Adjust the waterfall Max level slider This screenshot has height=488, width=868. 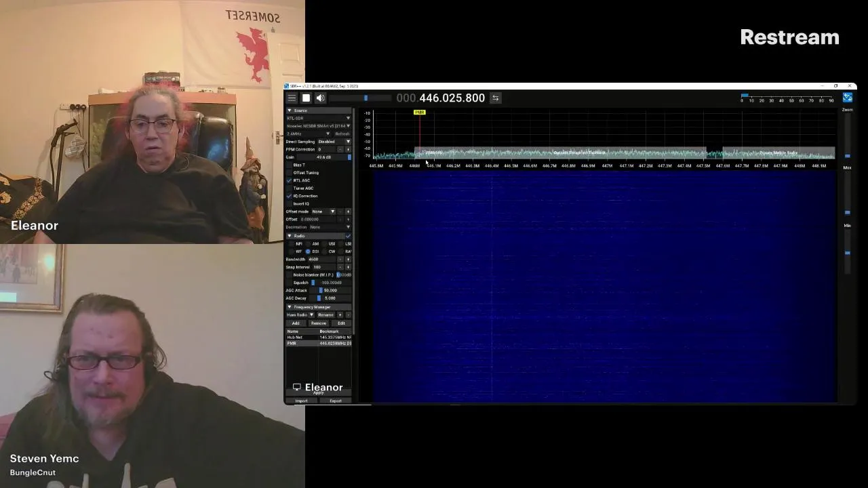point(847,193)
